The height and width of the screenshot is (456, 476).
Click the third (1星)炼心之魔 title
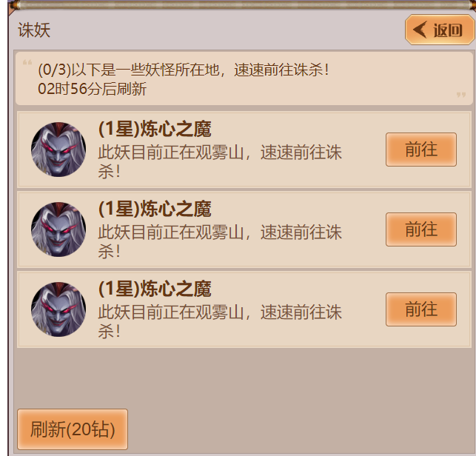155,289
